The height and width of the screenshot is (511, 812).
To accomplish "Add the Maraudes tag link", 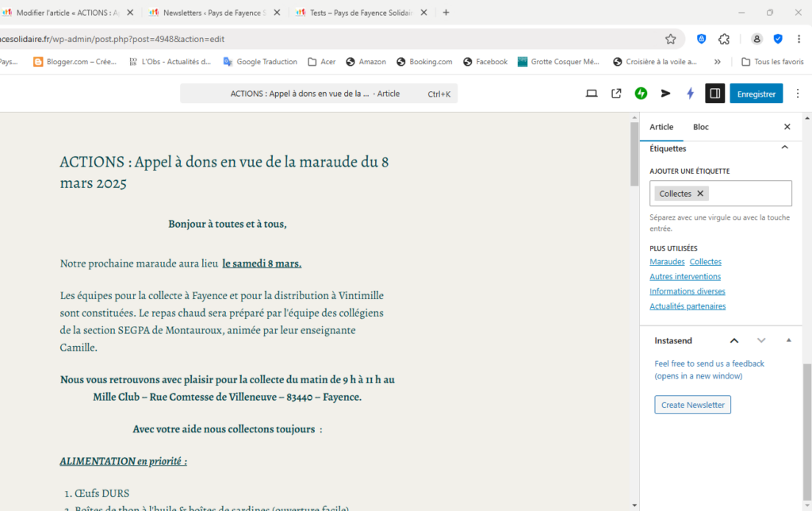I will coord(667,262).
